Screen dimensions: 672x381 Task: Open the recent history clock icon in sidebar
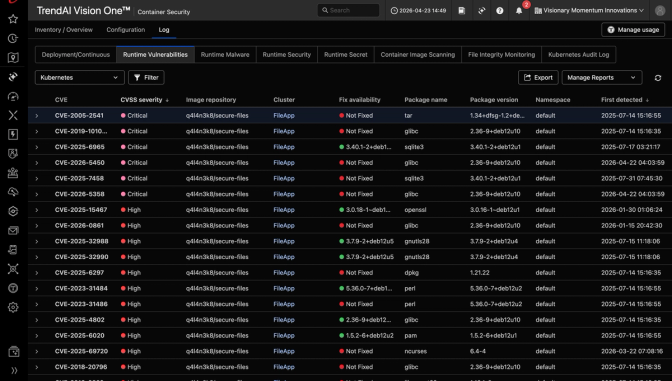click(x=13, y=39)
